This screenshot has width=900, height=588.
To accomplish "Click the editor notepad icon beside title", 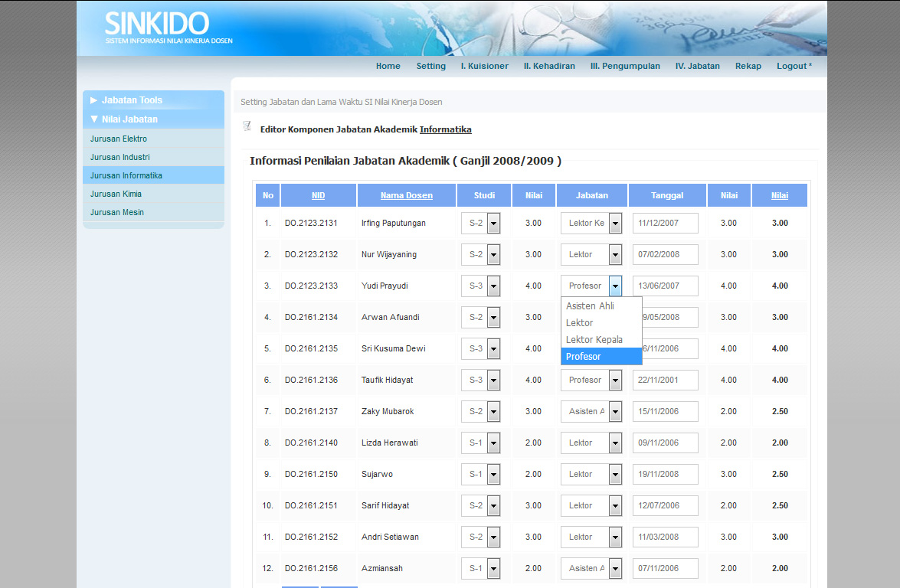I will 247,126.
